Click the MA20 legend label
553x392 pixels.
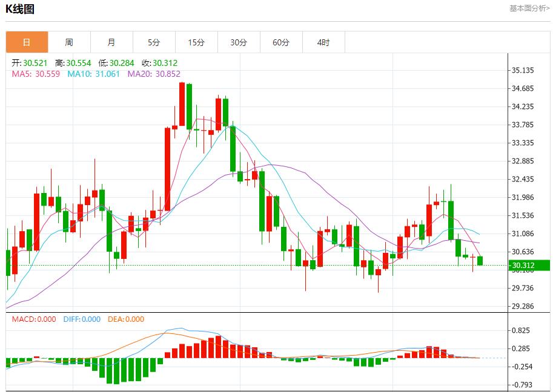[x=153, y=74]
